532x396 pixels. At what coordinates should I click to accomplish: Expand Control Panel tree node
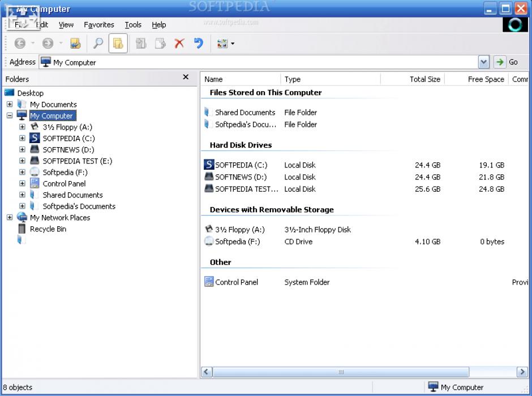click(22, 183)
